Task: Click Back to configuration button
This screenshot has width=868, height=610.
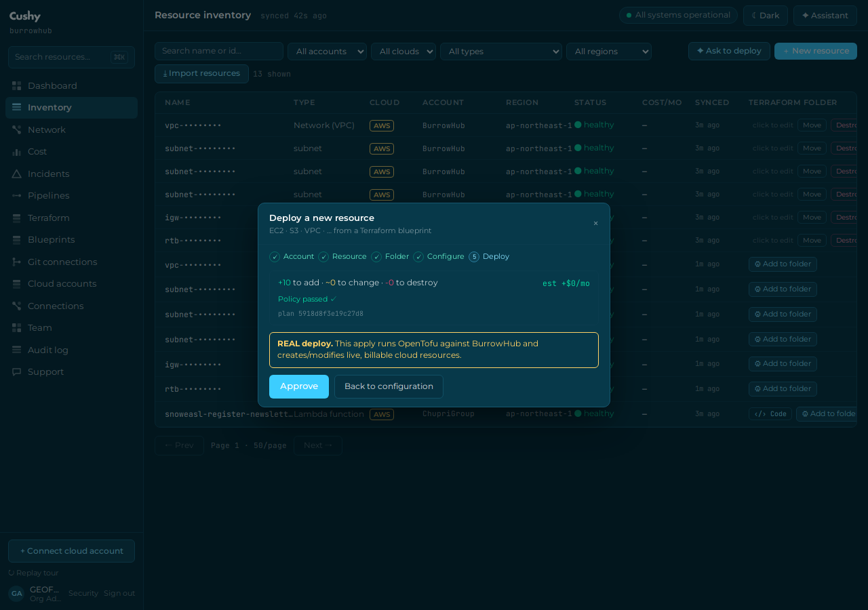Action: 389,386
